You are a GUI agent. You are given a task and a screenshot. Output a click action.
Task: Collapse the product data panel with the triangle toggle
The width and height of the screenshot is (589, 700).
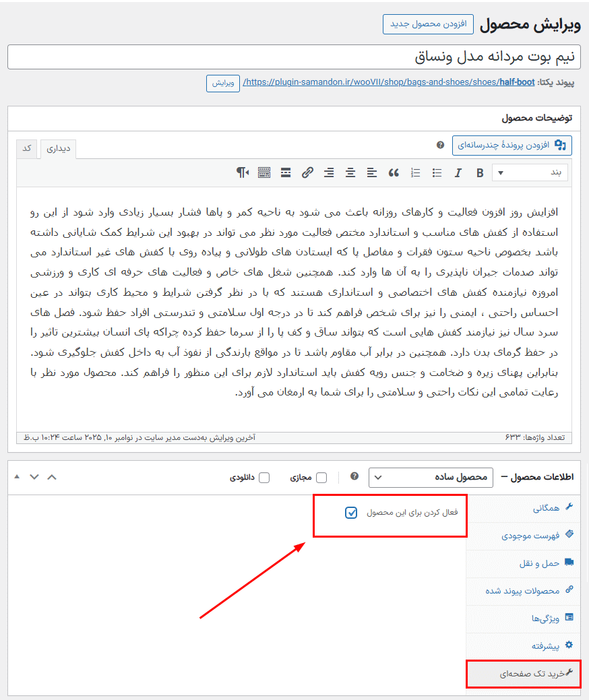coord(17,477)
